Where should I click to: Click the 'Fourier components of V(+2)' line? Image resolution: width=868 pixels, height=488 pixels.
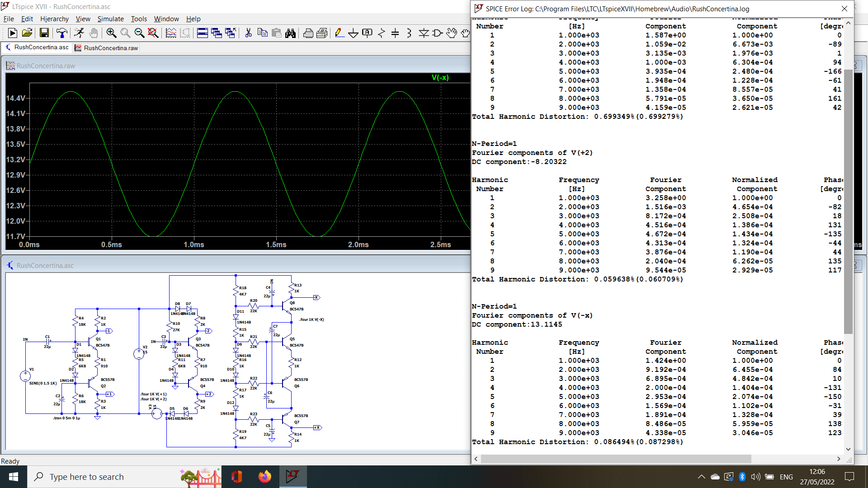pos(532,153)
